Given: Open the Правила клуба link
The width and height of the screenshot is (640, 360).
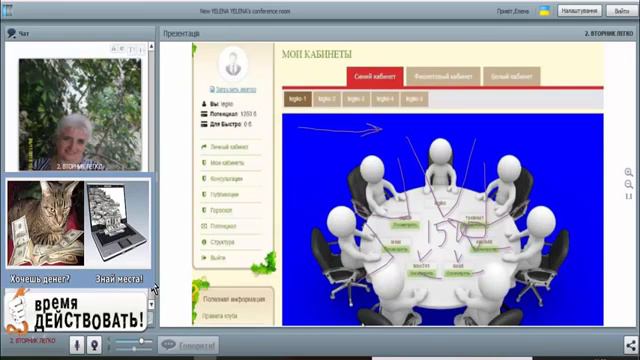Looking at the screenshot, I should point(220,316).
